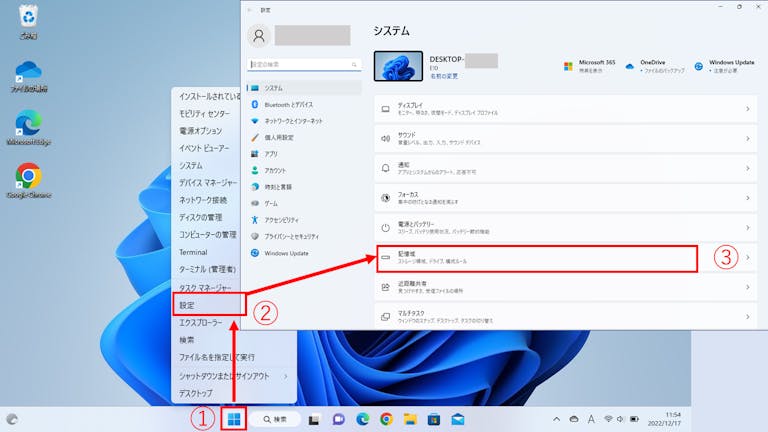Open File Explorer from the taskbar

click(410, 419)
